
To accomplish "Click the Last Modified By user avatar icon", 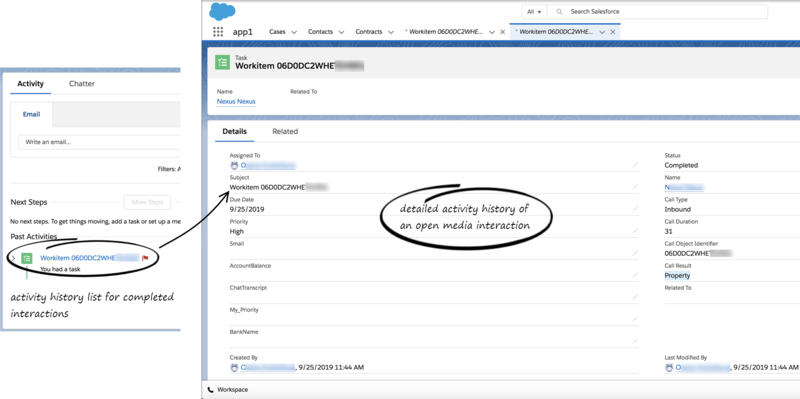I will pyautogui.click(x=669, y=367).
